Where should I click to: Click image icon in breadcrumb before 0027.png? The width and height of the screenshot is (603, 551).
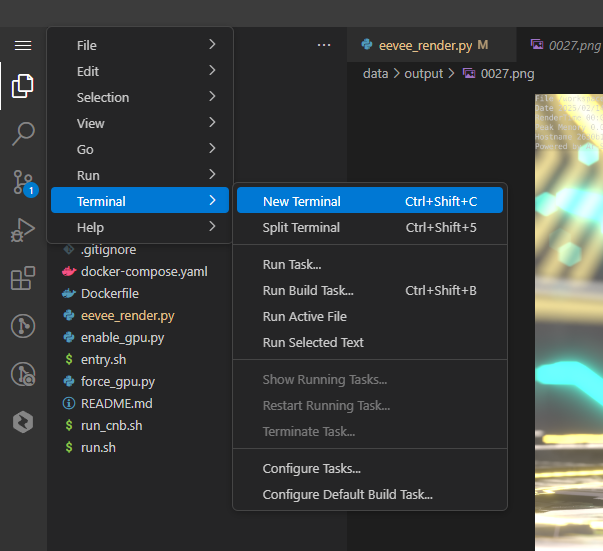tap(468, 73)
